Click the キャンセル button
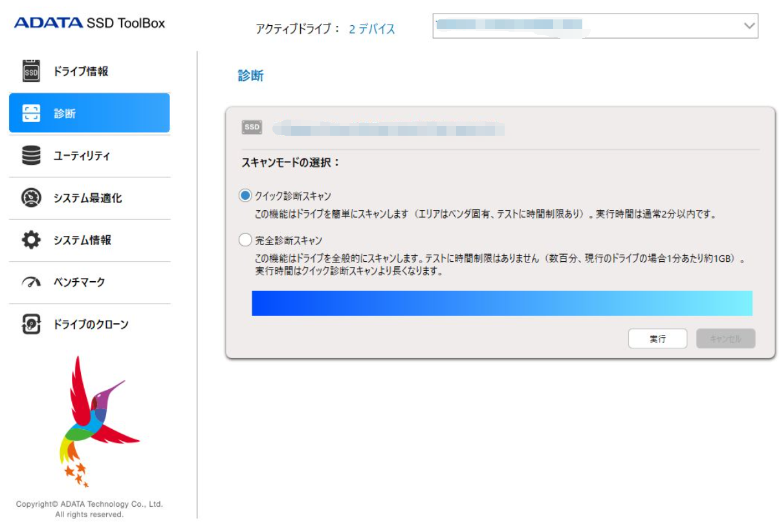Image resolution: width=779 pixels, height=532 pixels. point(725,339)
